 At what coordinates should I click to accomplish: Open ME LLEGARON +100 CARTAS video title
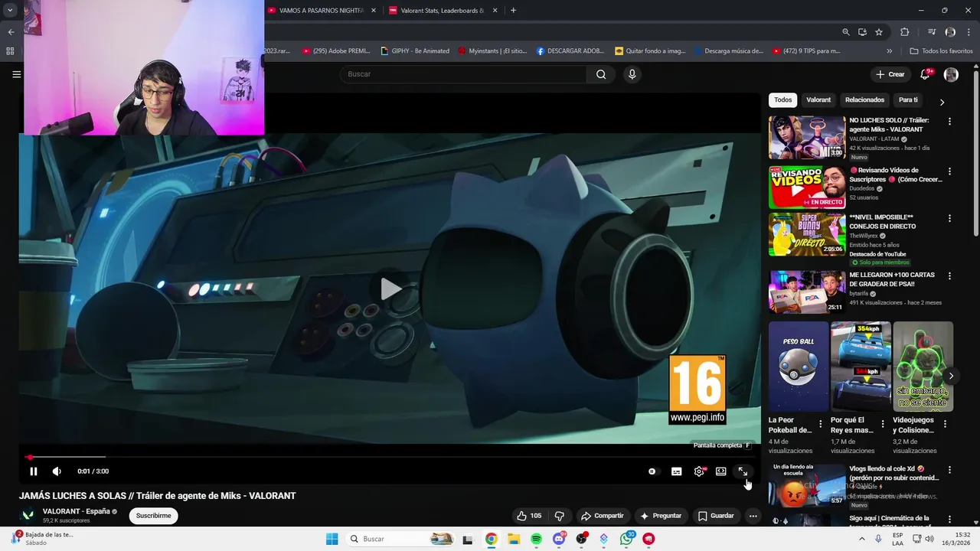tap(892, 279)
